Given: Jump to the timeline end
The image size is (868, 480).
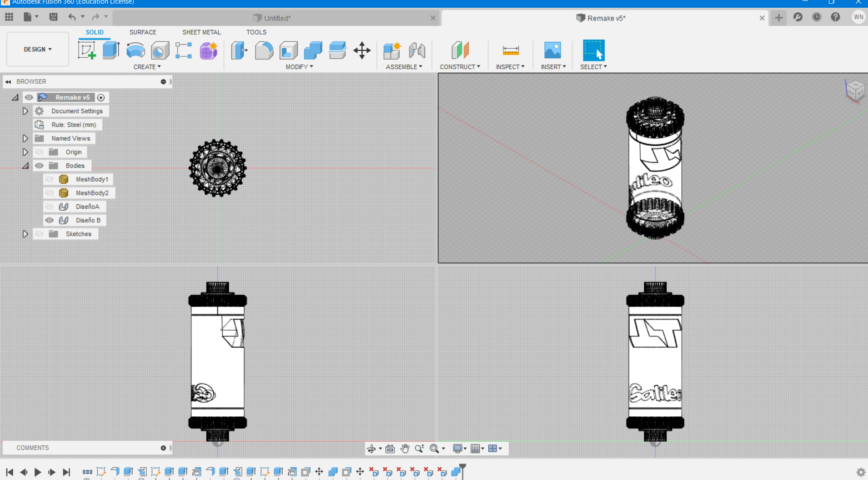Looking at the screenshot, I should (66, 472).
